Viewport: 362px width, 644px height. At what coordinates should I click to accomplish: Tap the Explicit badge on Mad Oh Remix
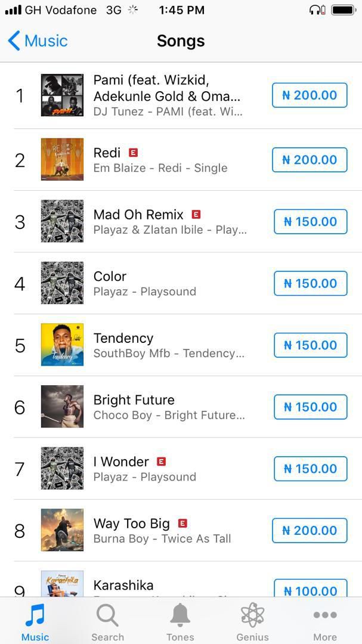point(196,213)
